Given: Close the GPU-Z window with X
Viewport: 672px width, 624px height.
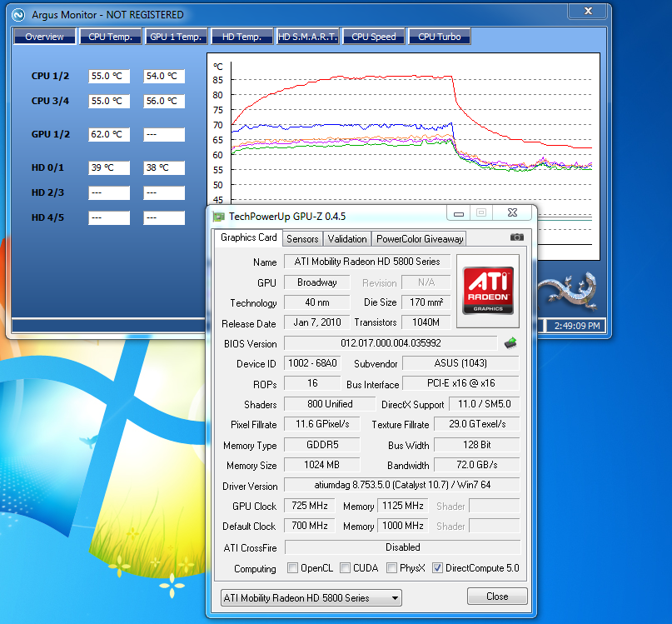Looking at the screenshot, I should pos(513,213).
